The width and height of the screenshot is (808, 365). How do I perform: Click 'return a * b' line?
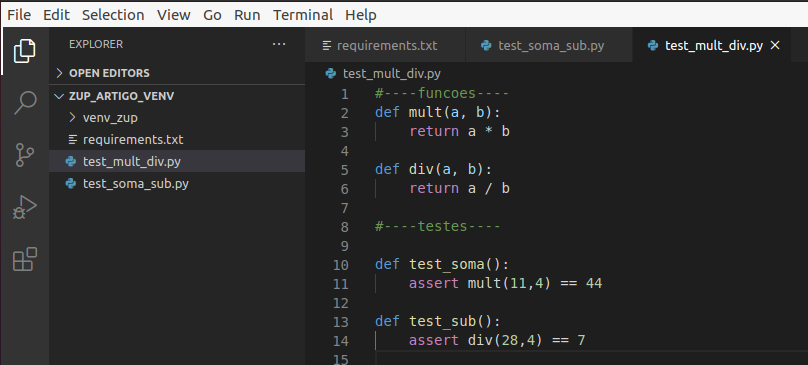tap(459, 131)
